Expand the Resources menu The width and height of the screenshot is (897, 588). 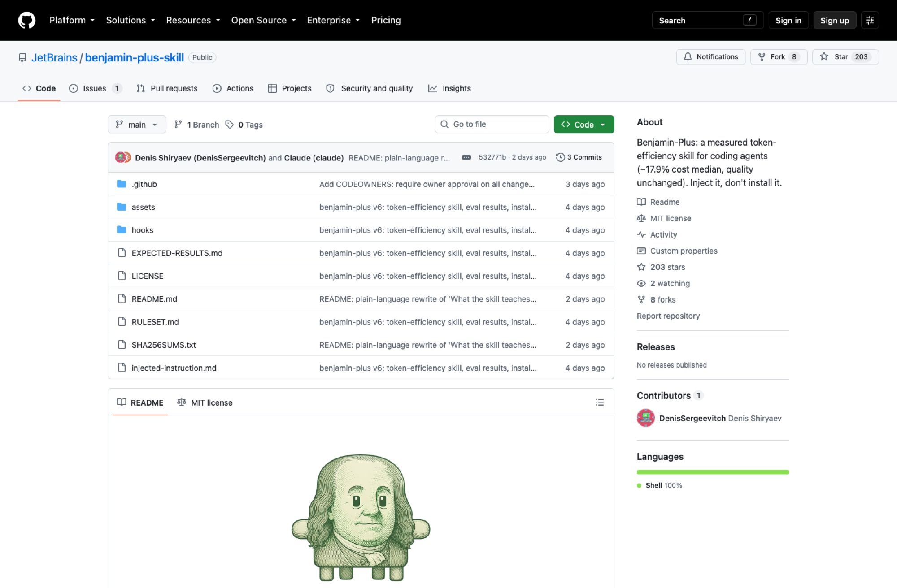pyautogui.click(x=193, y=20)
